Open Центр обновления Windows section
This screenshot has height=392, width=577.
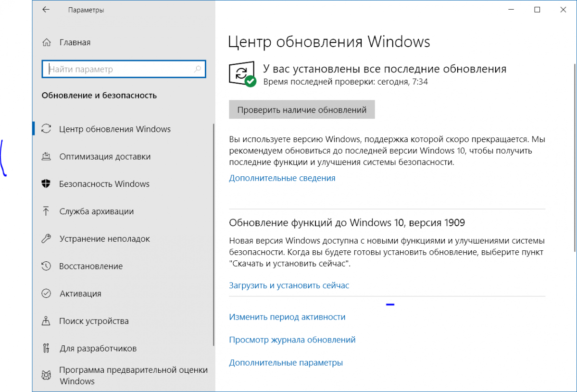[x=114, y=129]
